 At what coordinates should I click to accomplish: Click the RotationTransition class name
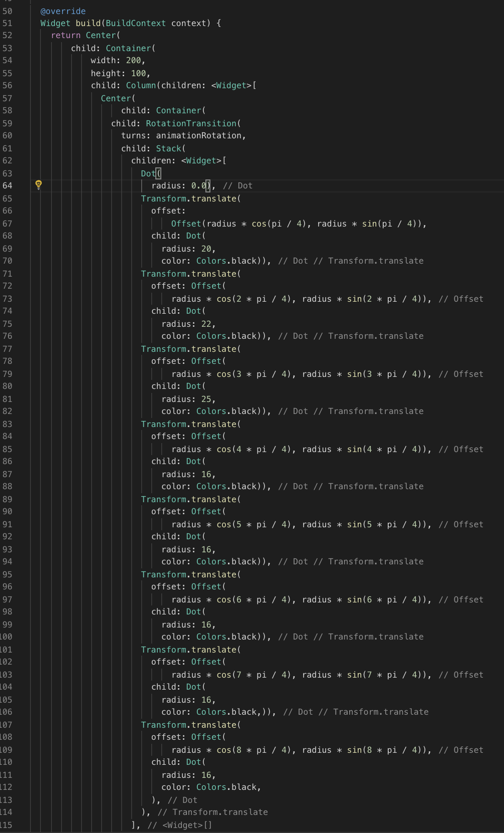pos(191,123)
